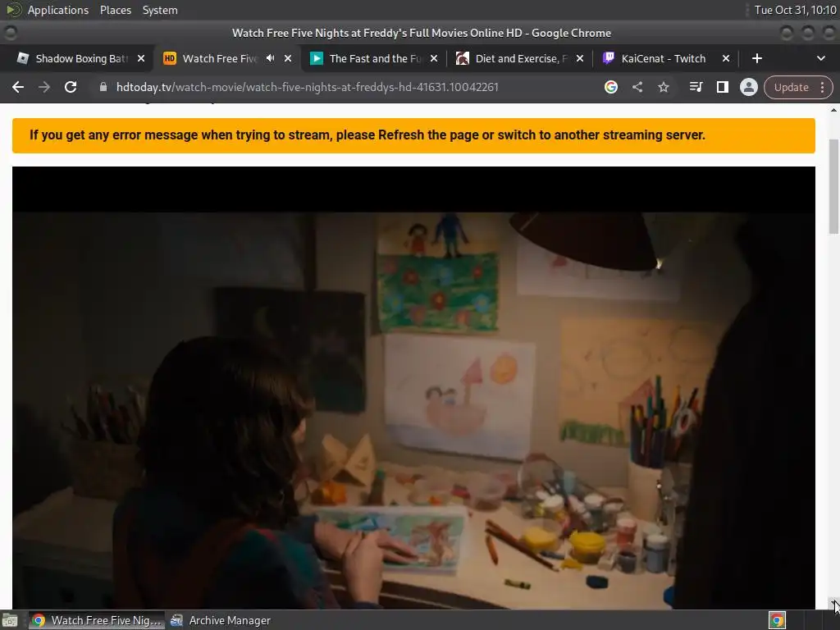View site security lock info

click(103, 87)
